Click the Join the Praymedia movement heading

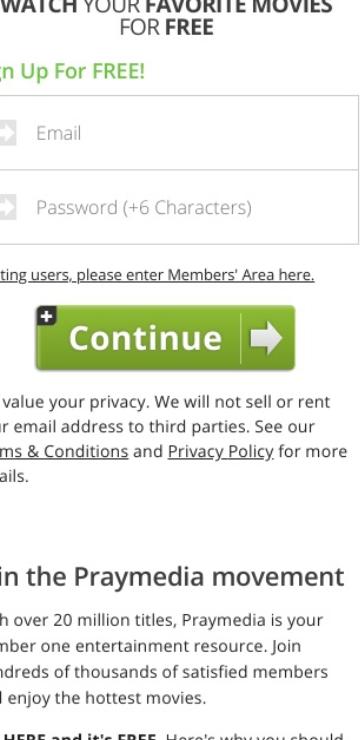tap(172, 577)
